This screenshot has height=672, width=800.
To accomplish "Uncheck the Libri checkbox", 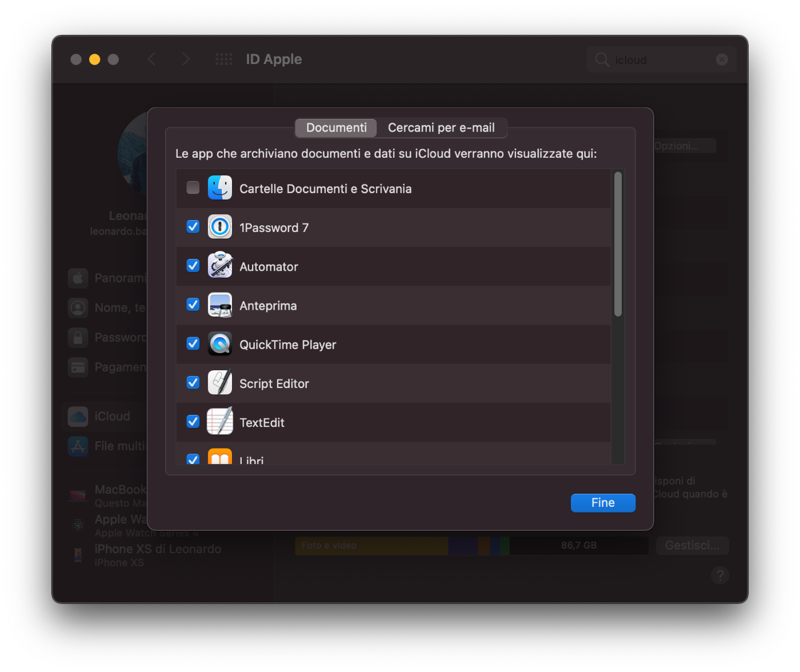I will pyautogui.click(x=193, y=459).
